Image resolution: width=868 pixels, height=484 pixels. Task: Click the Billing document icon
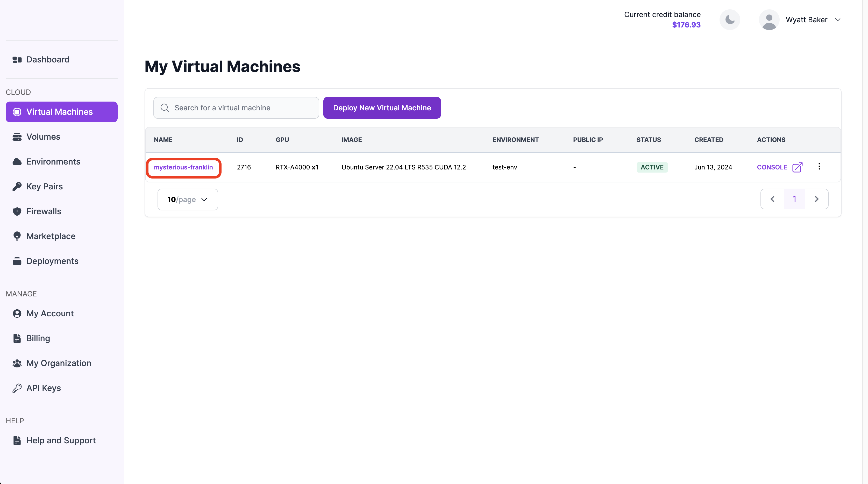click(x=17, y=339)
